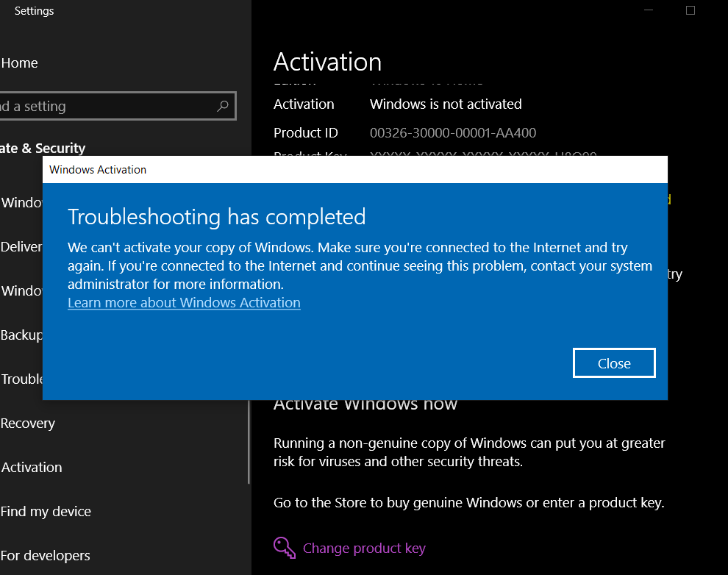Click the sidebar vertical scrollbar
728x575 pixels.
pos(249,441)
